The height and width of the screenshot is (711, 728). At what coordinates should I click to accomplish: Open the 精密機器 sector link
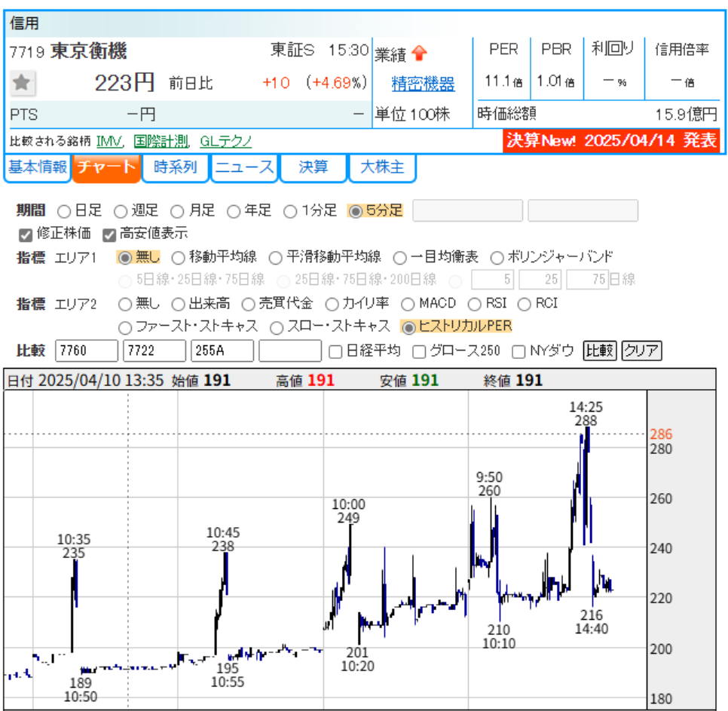point(423,84)
